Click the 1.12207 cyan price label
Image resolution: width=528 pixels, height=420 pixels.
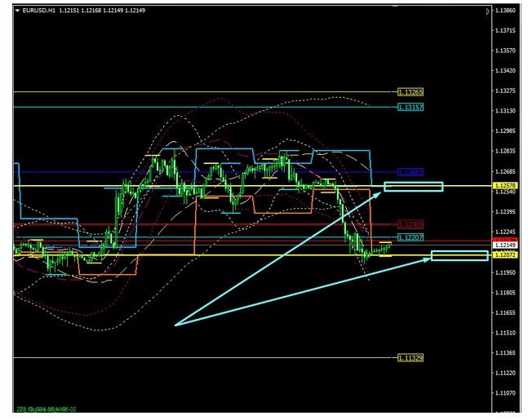coord(410,237)
